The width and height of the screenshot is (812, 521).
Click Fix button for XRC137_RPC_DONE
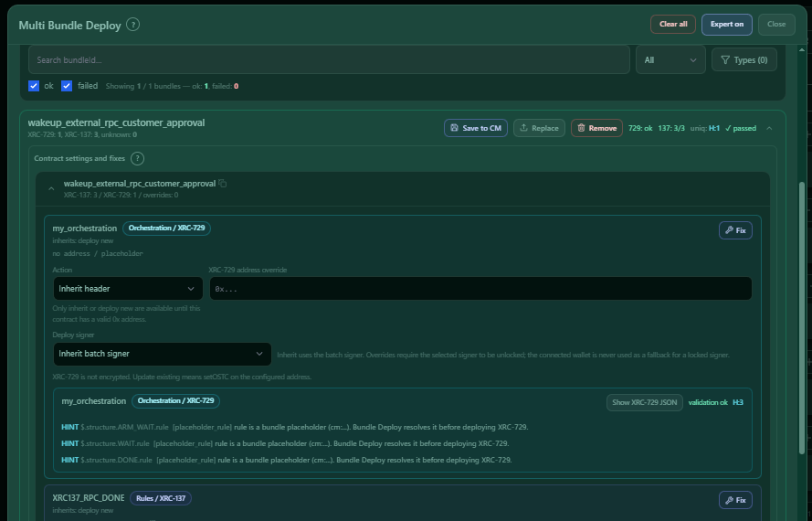pyautogui.click(x=735, y=500)
